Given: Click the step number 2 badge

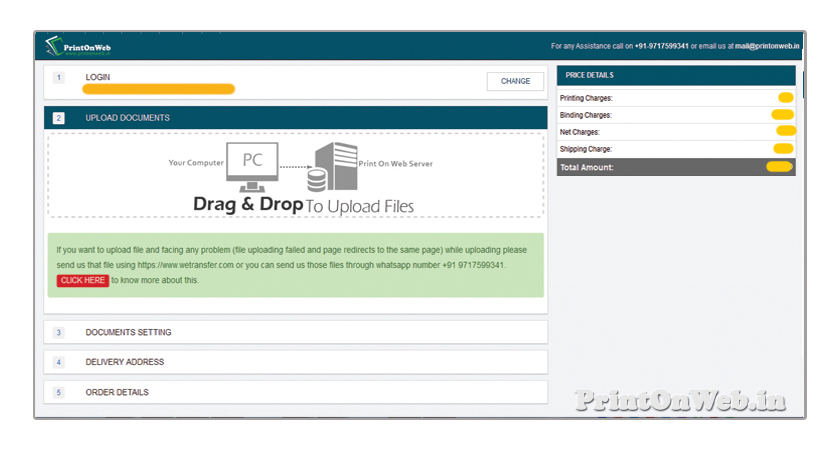Looking at the screenshot, I should pyautogui.click(x=59, y=118).
